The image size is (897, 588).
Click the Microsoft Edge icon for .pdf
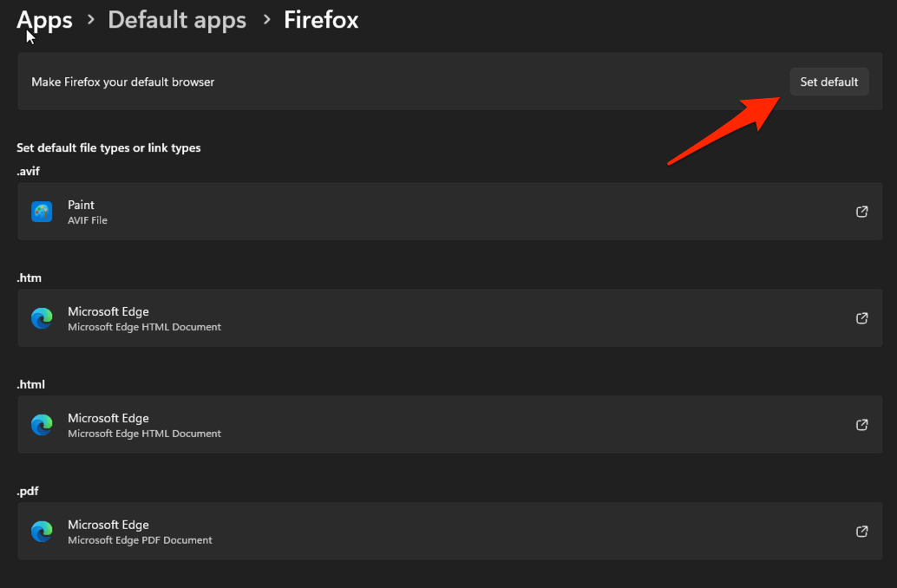tap(42, 531)
